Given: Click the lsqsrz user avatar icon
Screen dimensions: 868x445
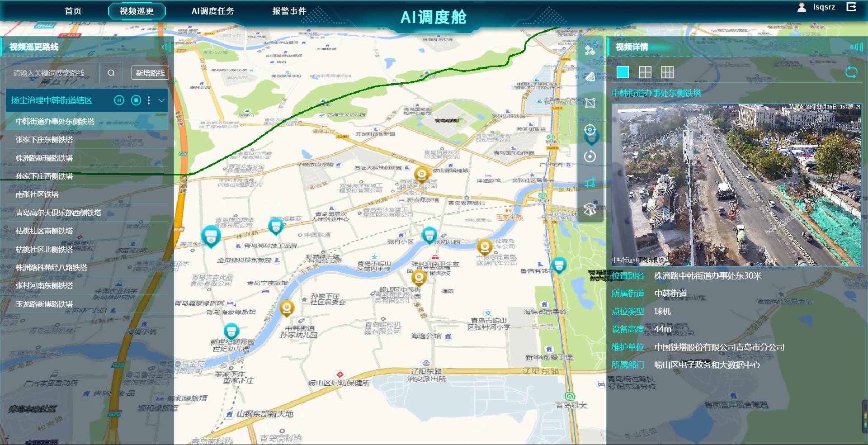Looking at the screenshot, I should 802,7.
